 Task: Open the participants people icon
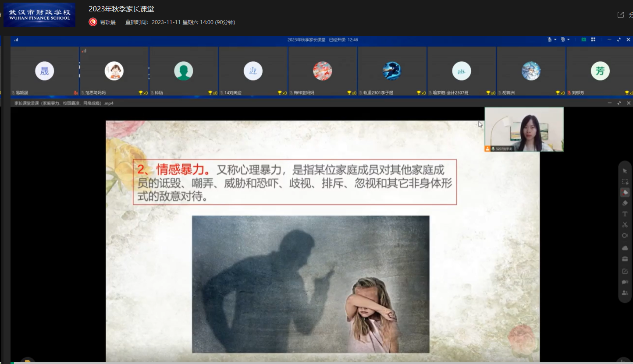click(625, 293)
